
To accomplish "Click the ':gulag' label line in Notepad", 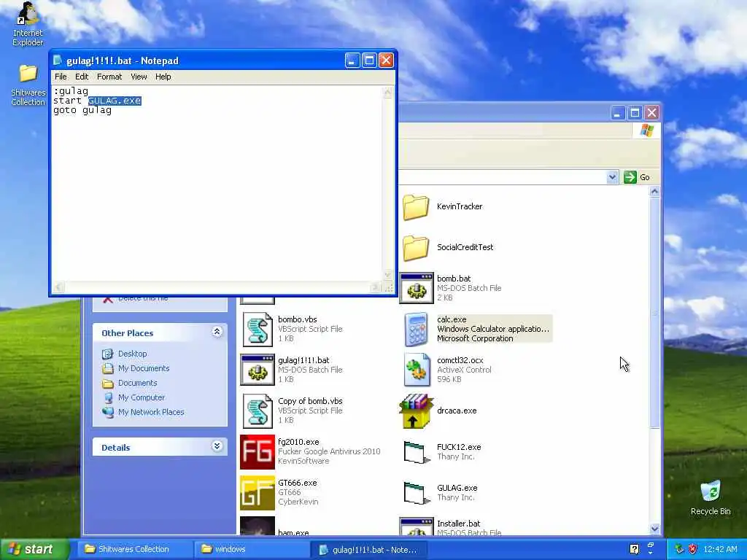I will pyautogui.click(x=71, y=91).
